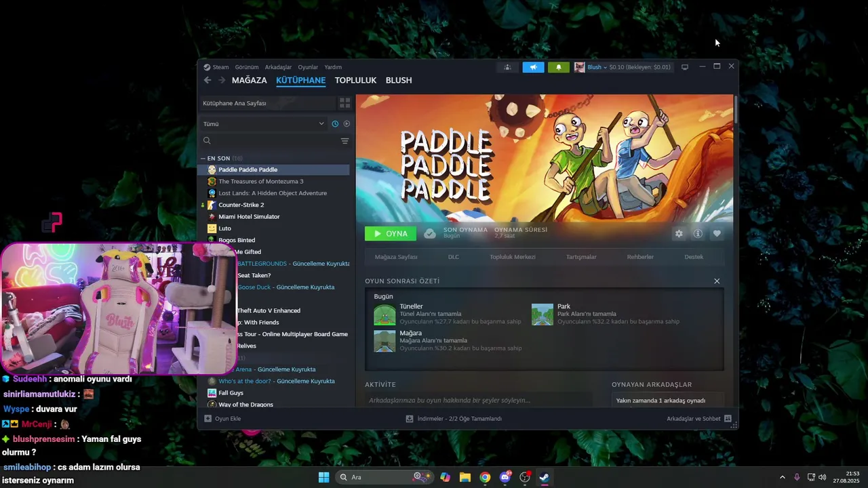Open the Mağaza Sayfası link
Image resolution: width=868 pixels, height=488 pixels.
pos(396,257)
